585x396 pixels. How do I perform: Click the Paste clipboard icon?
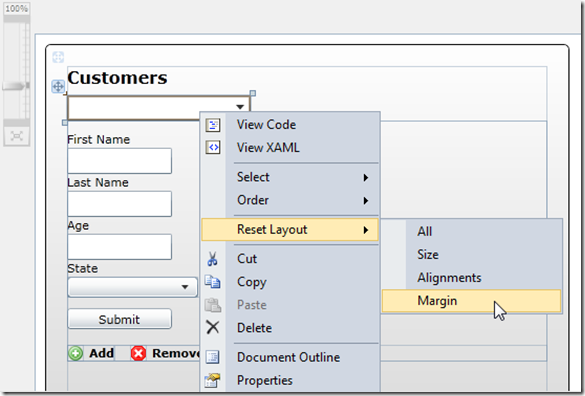[213, 305]
